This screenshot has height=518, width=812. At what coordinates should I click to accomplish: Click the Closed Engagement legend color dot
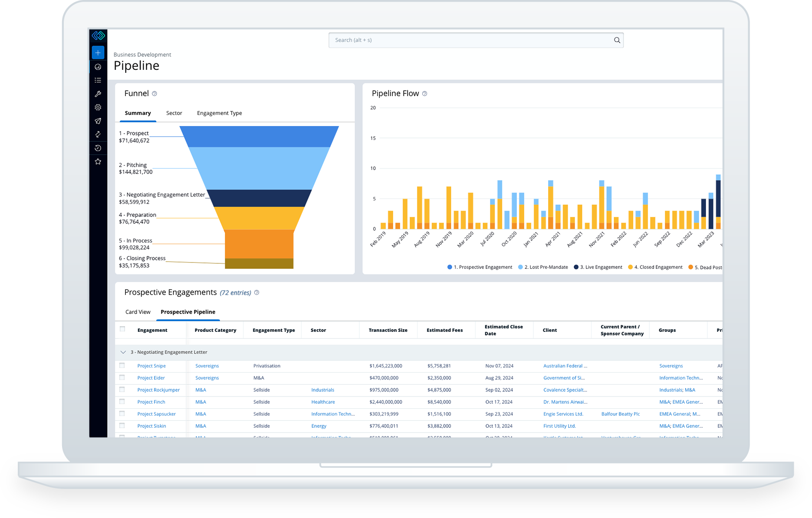click(x=631, y=267)
